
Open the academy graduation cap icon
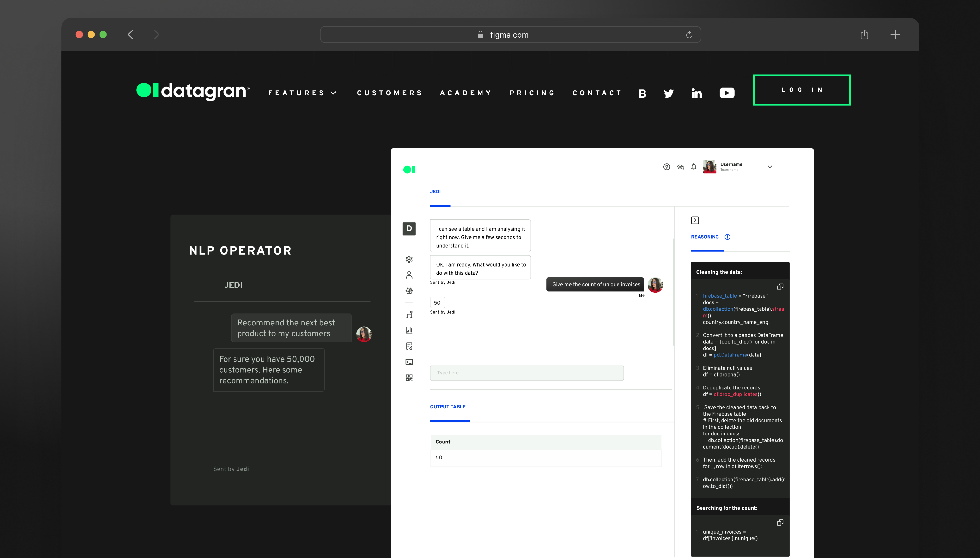680,167
